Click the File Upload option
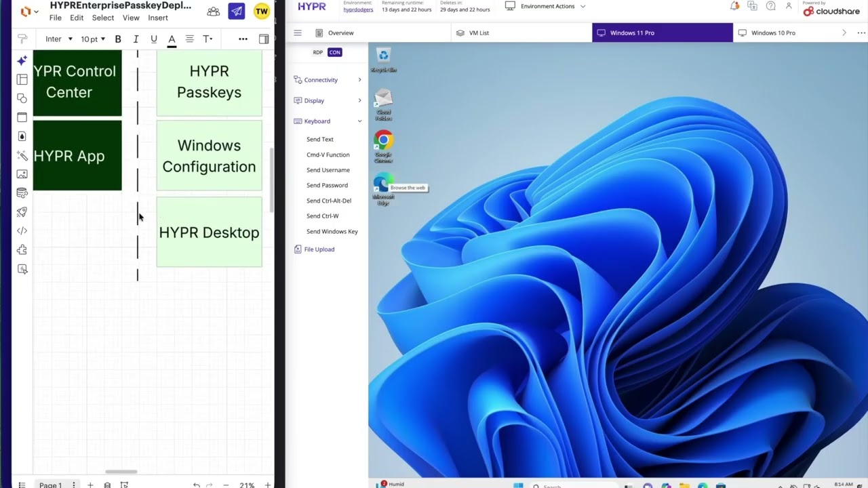The height and width of the screenshot is (488, 868). [x=315, y=249]
